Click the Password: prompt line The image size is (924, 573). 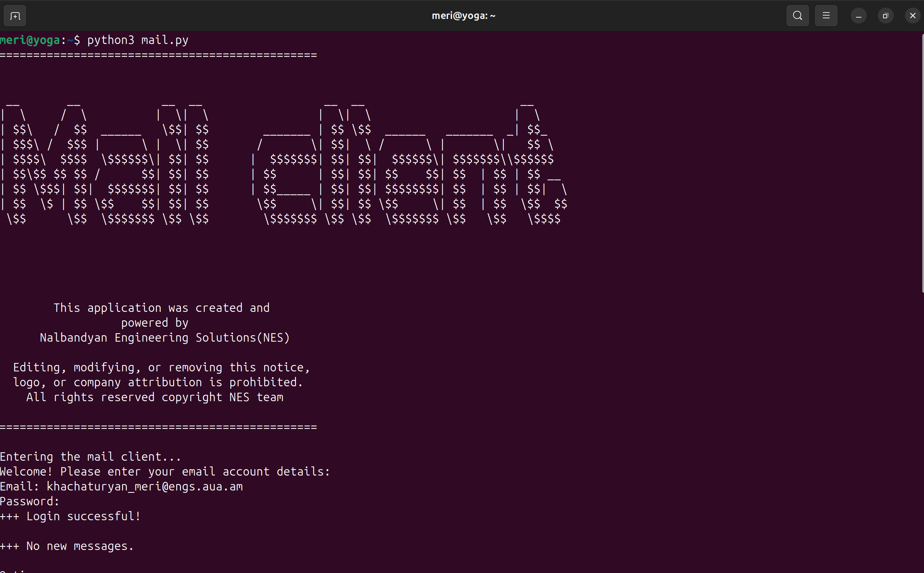tap(30, 501)
